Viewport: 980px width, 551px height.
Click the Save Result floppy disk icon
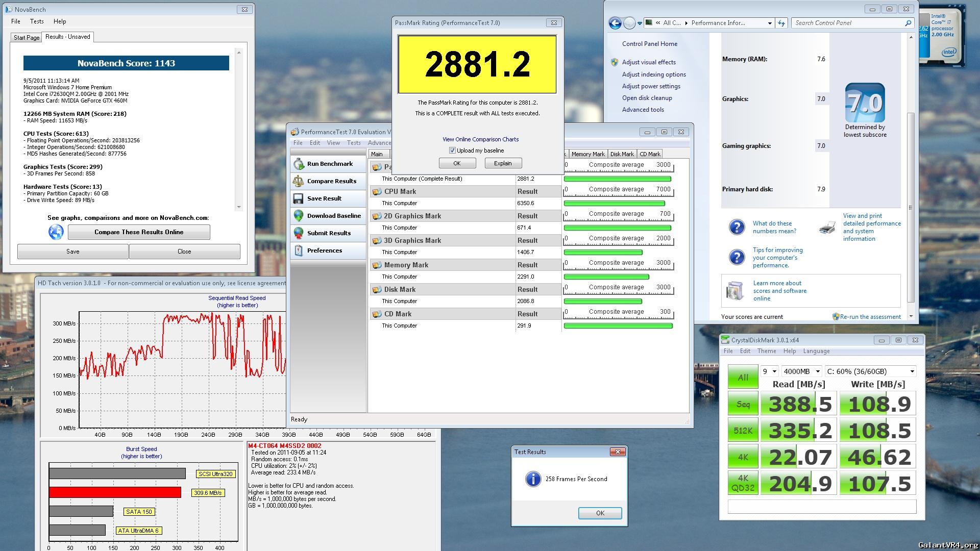(x=299, y=198)
